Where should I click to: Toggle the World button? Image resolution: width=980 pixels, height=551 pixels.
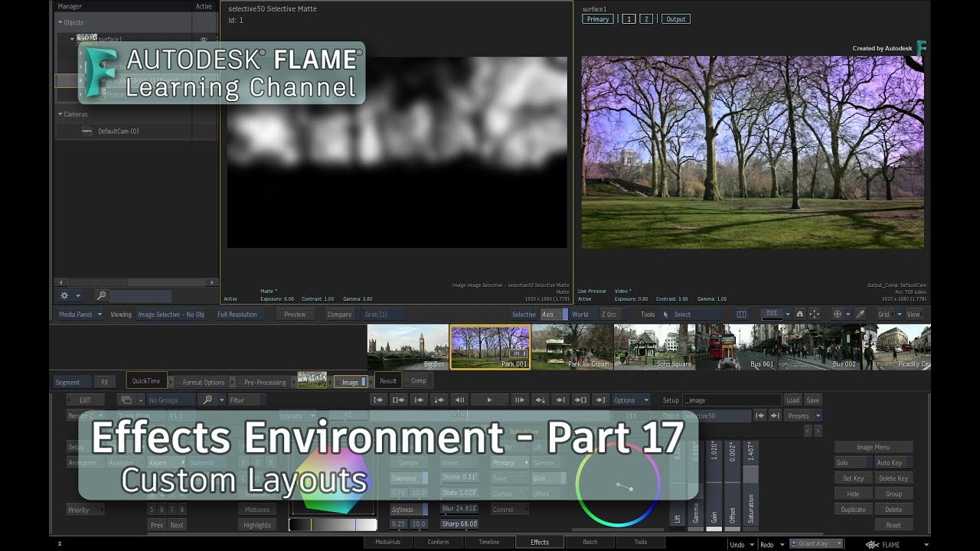tap(583, 314)
